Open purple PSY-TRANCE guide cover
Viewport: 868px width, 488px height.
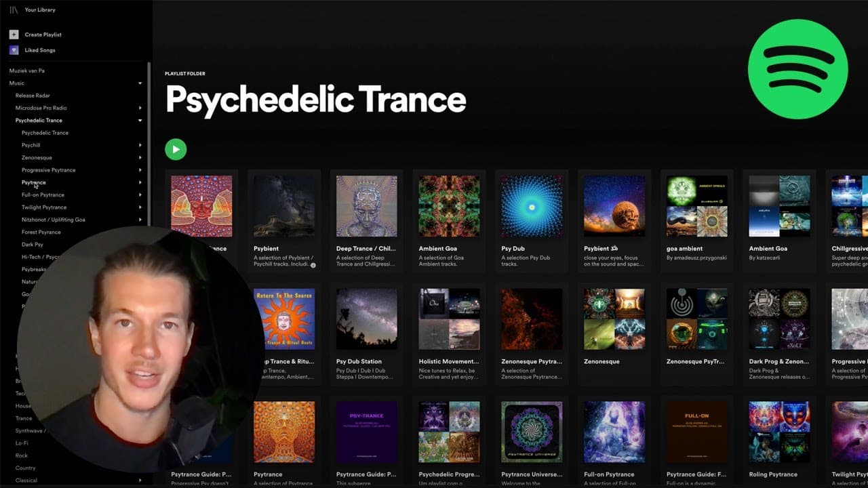tap(367, 432)
